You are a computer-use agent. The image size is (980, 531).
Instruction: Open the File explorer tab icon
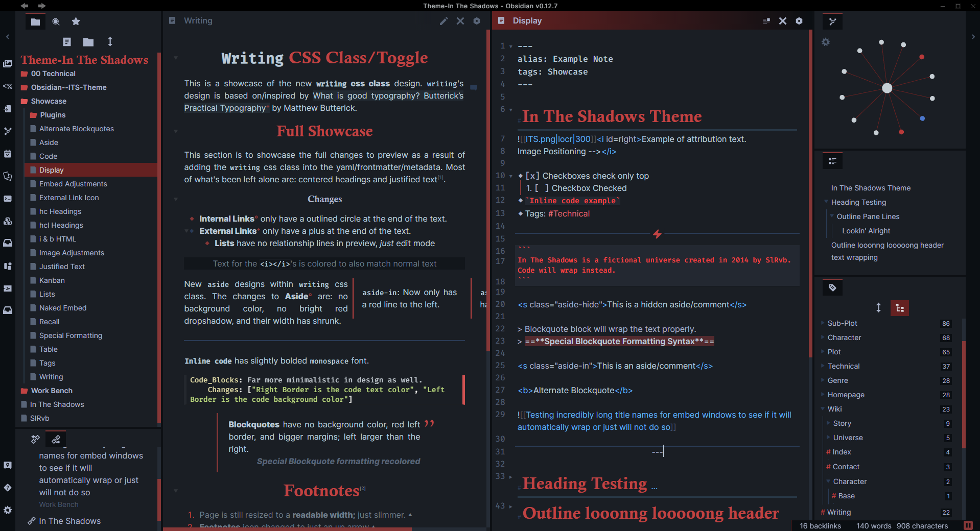click(x=35, y=21)
